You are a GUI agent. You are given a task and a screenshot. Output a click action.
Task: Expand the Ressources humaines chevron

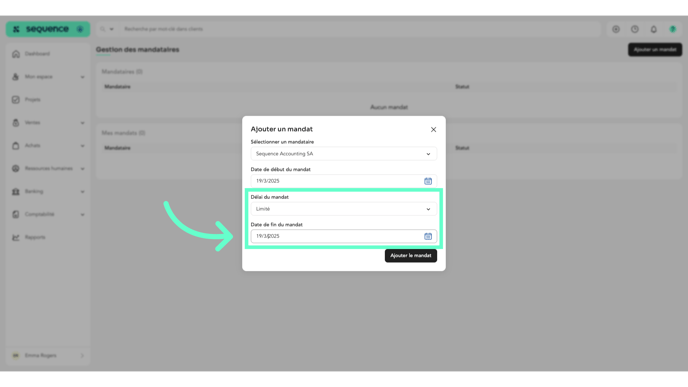point(82,169)
